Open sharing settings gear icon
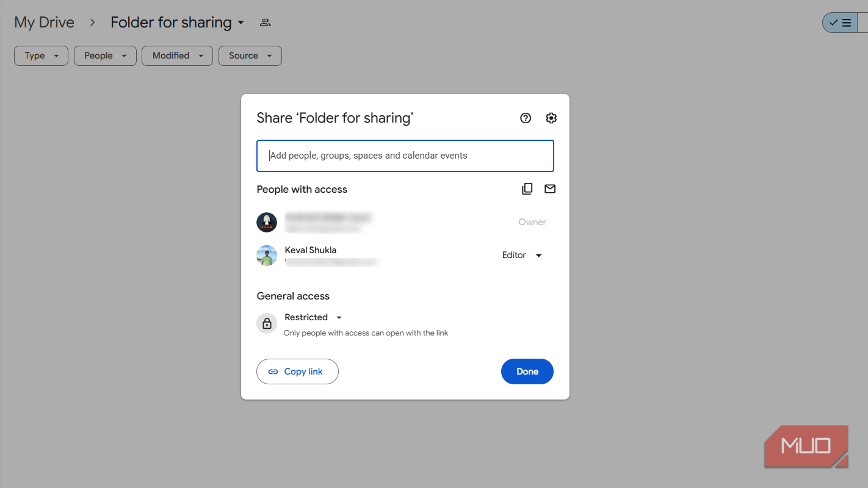Image resolution: width=868 pixels, height=488 pixels. pyautogui.click(x=551, y=118)
